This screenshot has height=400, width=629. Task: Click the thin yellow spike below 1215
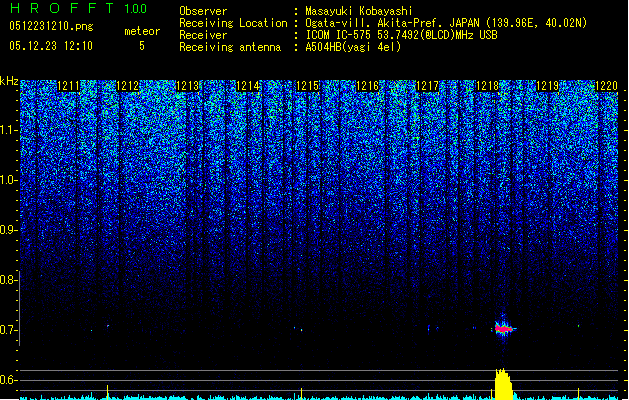pyautogui.click(x=301, y=394)
